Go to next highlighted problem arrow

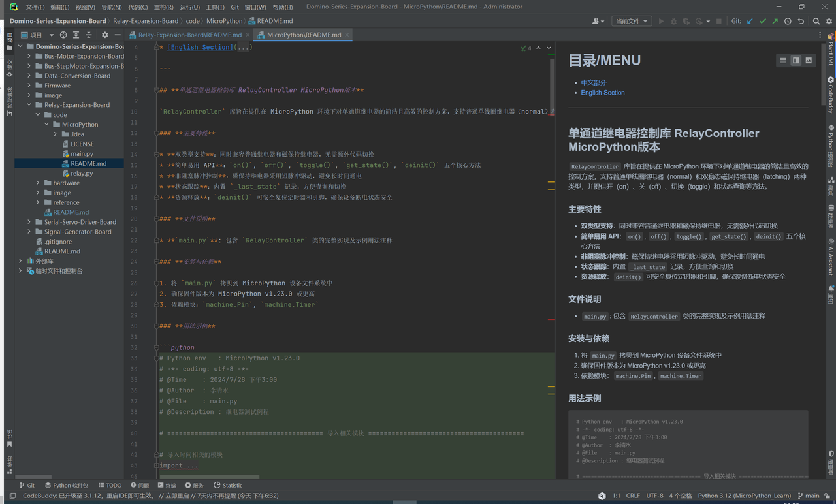549,48
